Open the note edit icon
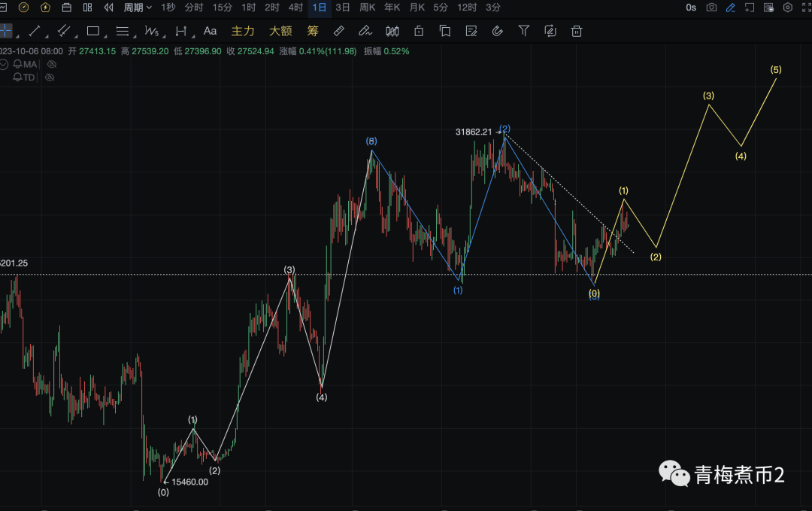The image size is (812, 511). coord(471,31)
